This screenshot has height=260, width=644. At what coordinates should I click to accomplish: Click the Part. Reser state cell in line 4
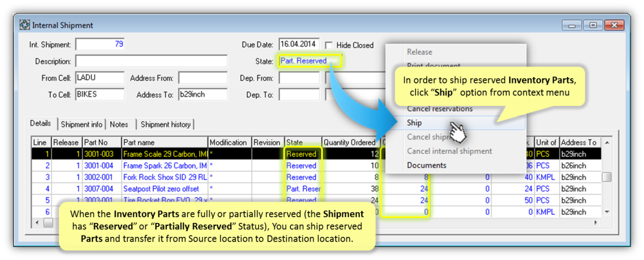tap(303, 189)
